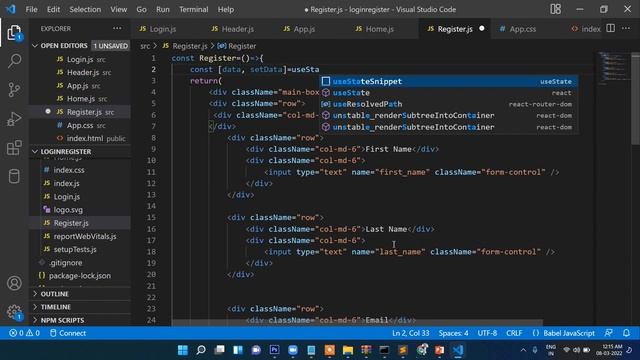The image size is (640, 360).
Task: Open the Source Control view
Action: click(x=14, y=90)
